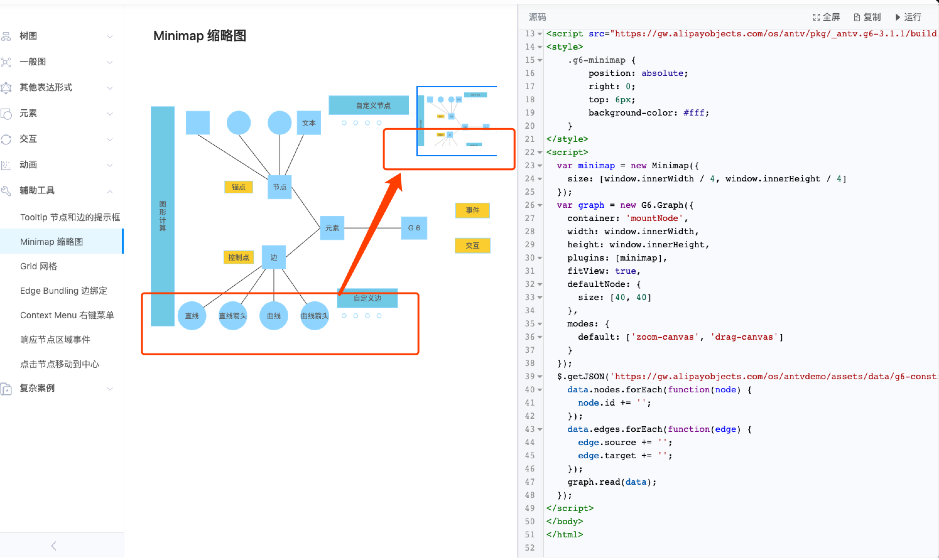Viewport: 939px width, 560px height.
Task: Click the 动画 animation icon
Action: (x=6, y=164)
